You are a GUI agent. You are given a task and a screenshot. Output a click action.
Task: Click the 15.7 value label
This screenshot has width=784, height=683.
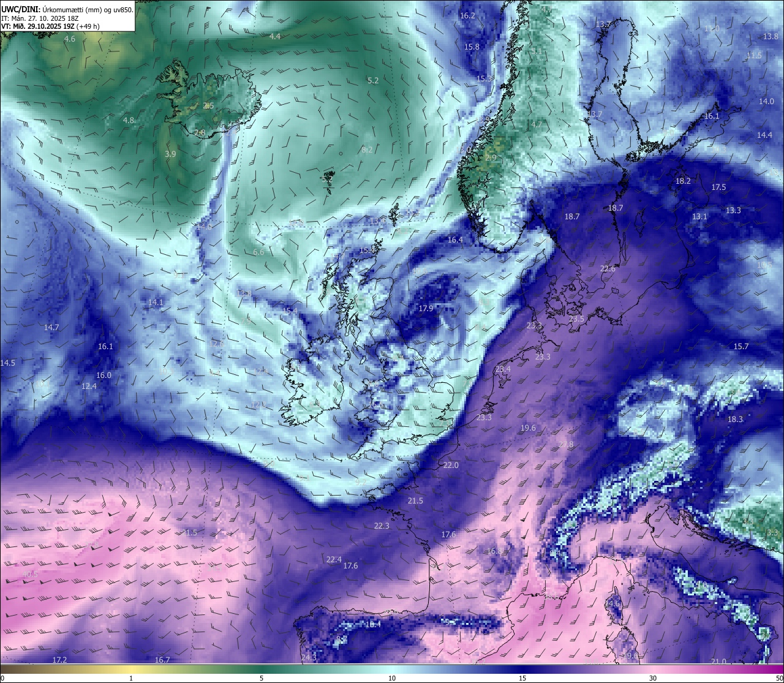point(741,347)
